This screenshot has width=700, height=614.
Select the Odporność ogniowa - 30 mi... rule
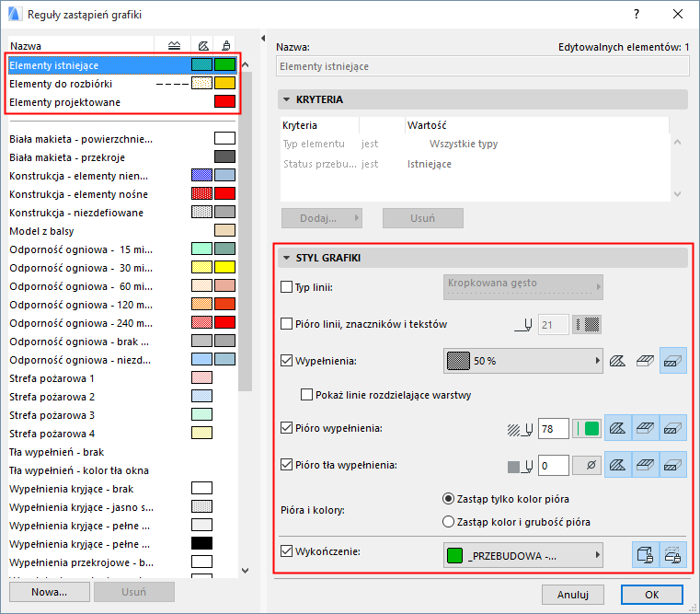[121, 268]
